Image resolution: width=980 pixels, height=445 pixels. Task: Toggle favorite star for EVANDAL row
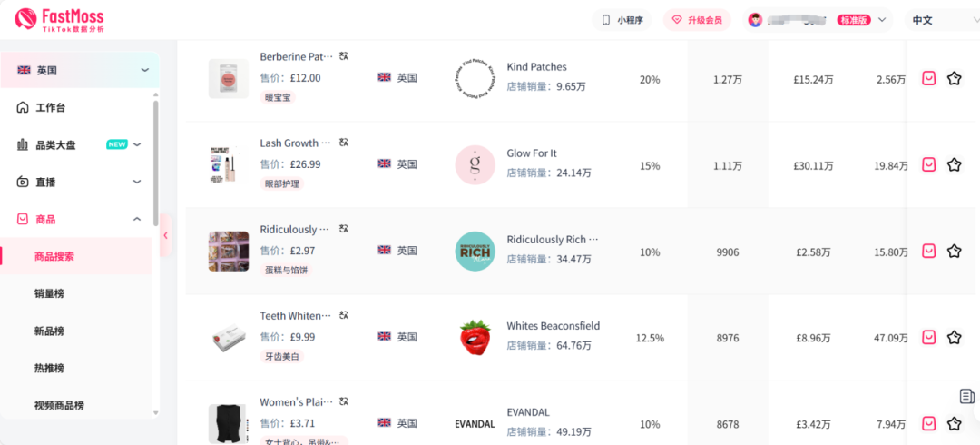954,423
